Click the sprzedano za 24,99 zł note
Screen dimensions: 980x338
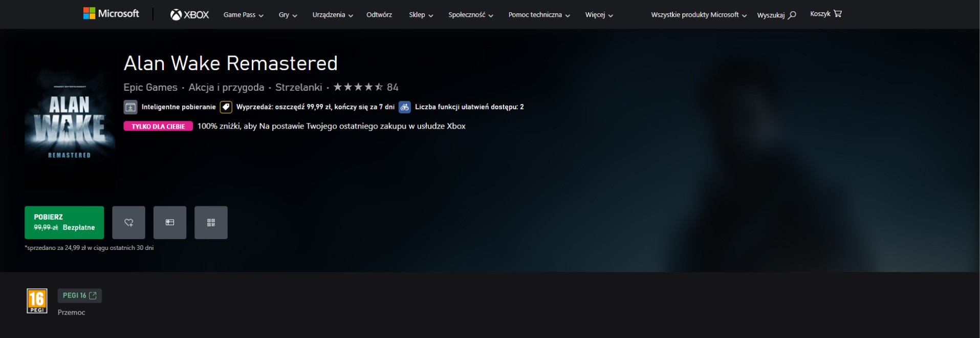click(89, 248)
